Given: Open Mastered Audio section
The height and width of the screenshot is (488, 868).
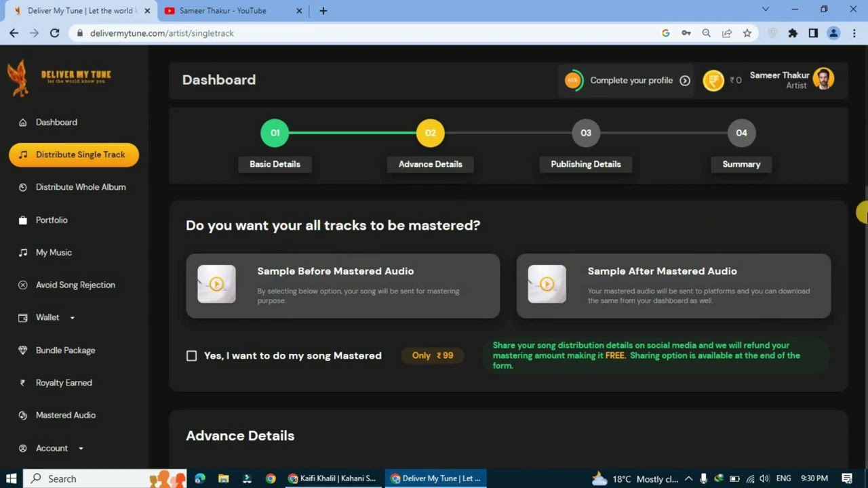Looking at the screenshot, I should coord(66,415).
